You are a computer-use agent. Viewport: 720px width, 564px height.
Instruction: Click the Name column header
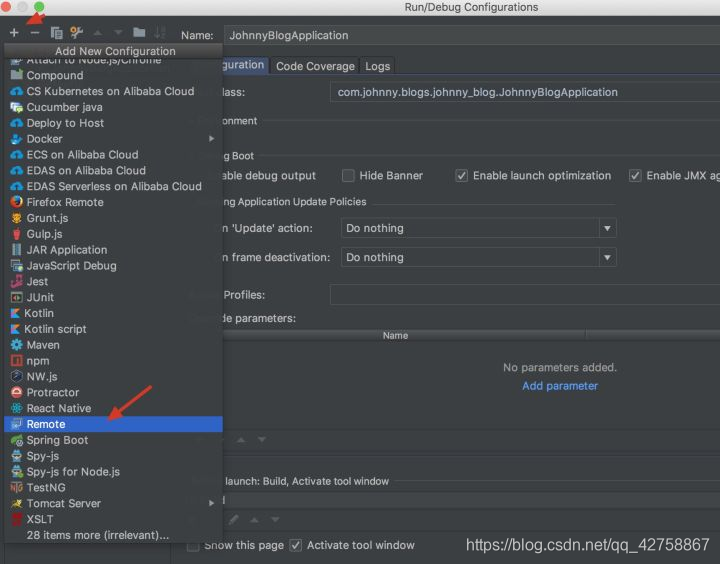(395, 335)
